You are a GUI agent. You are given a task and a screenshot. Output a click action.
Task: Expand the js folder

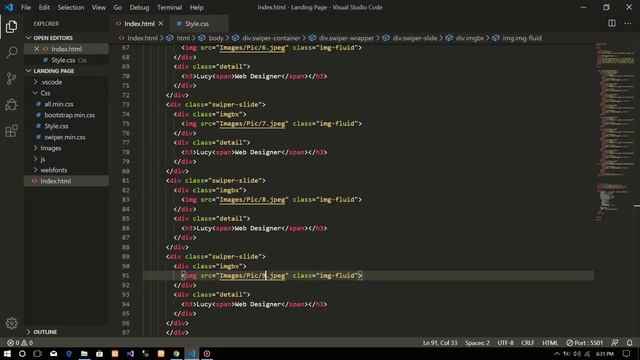point(42,159)
